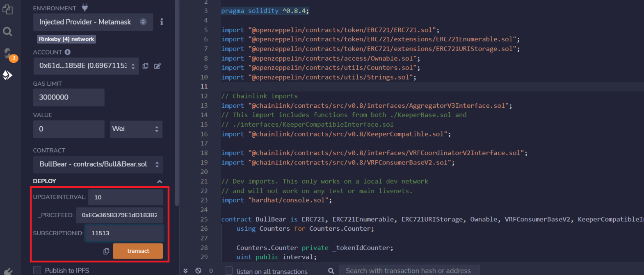The width and height of the screenshot is (644, 275).
Task: Click the info icon beside the environment selector
Action: click(162, 22)
